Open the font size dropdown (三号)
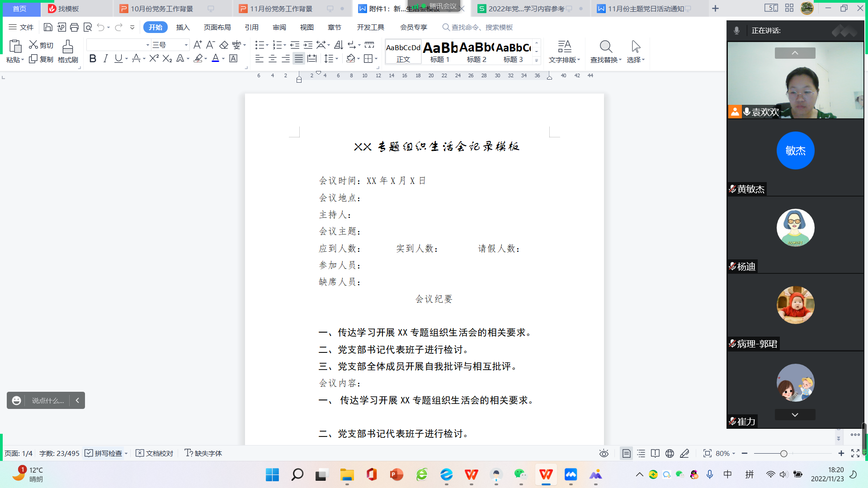868x488 pixels. click(x=186, y=45)
